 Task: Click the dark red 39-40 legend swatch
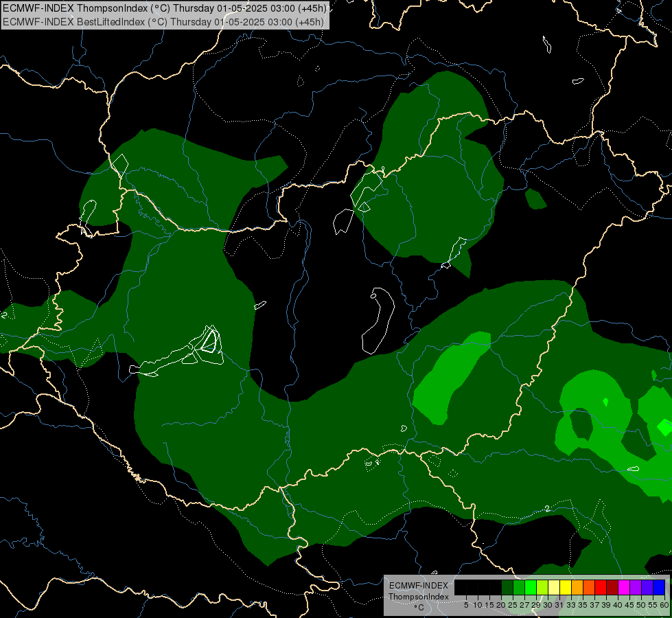pos(612,587)
